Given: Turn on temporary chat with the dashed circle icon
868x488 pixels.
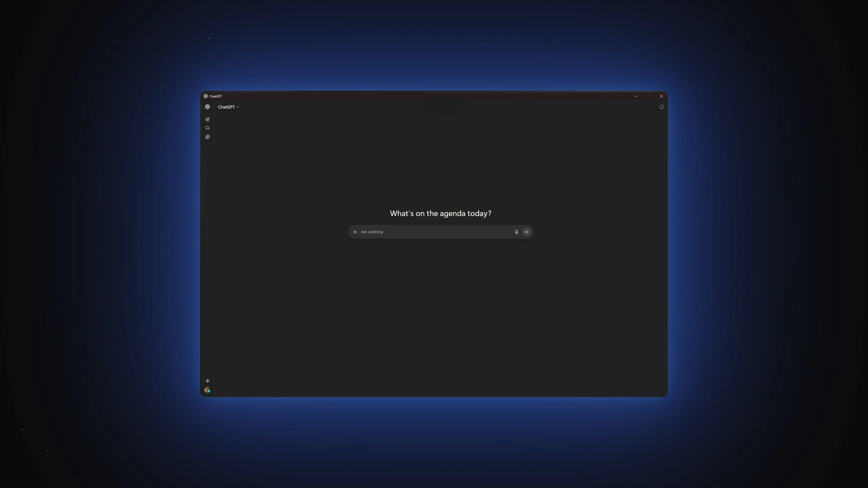Looking at the screenshot, I should [x=661, y=107].
